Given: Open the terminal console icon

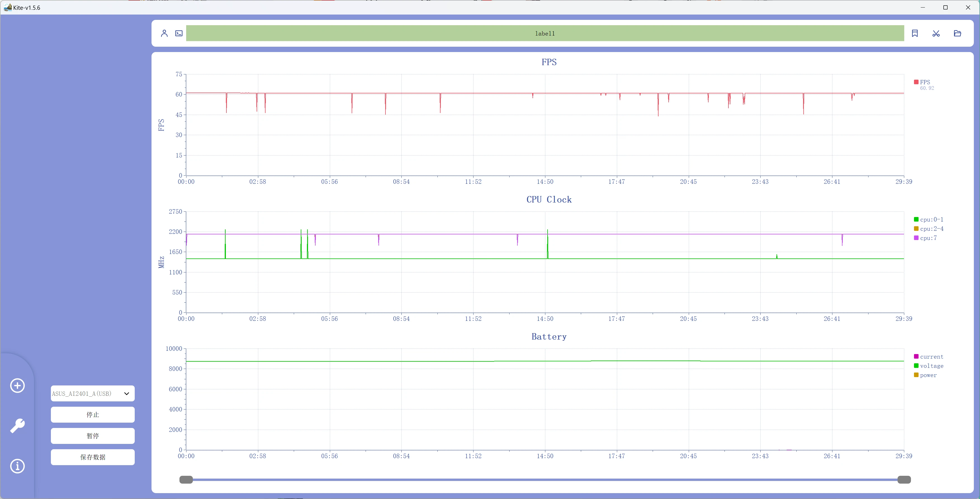Looking at the screenshot, I should tap(179, 34).
